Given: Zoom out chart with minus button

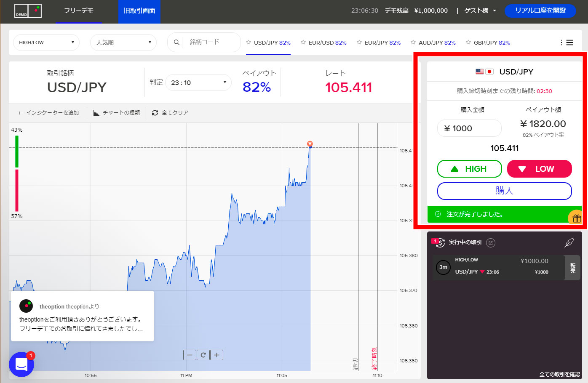Looking at the screenshot, I should pos(190,355).
